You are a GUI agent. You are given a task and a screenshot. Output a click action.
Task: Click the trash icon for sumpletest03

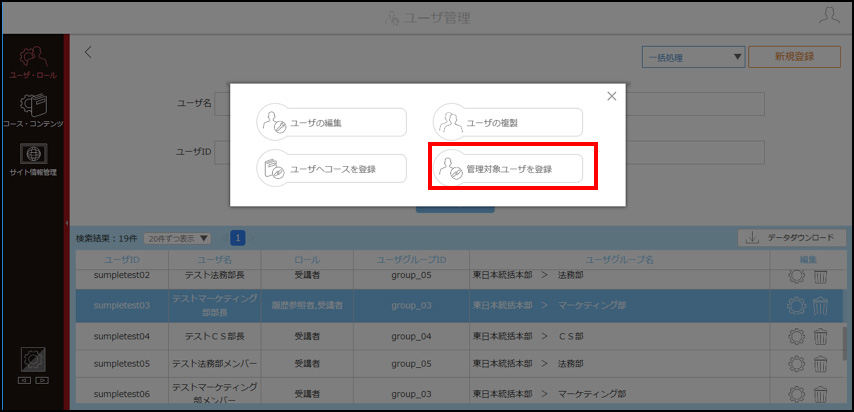tap(820, 306)
